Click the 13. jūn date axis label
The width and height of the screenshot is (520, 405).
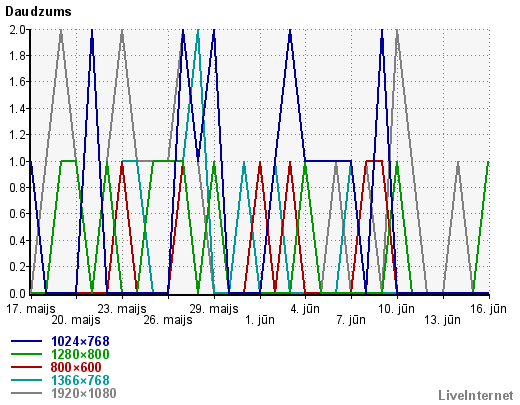click(442, 320)
